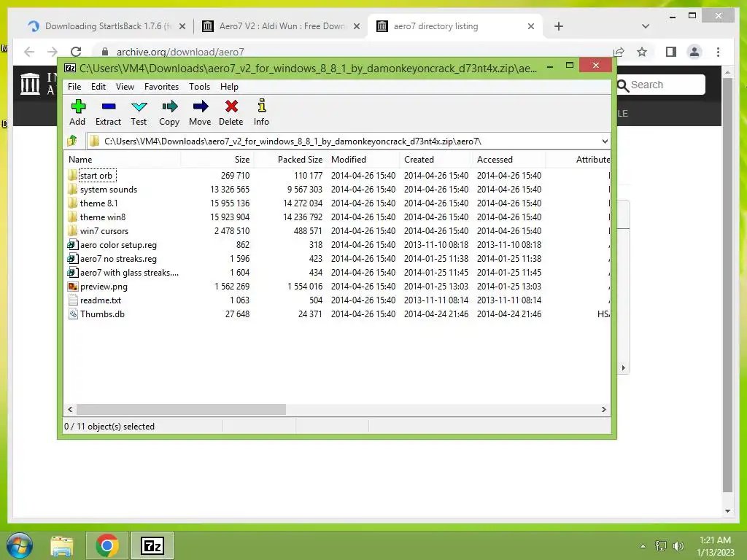The width and height of the screenshot is (747, 560).
Task: Sort the list by the Name column
Action: 122,160
